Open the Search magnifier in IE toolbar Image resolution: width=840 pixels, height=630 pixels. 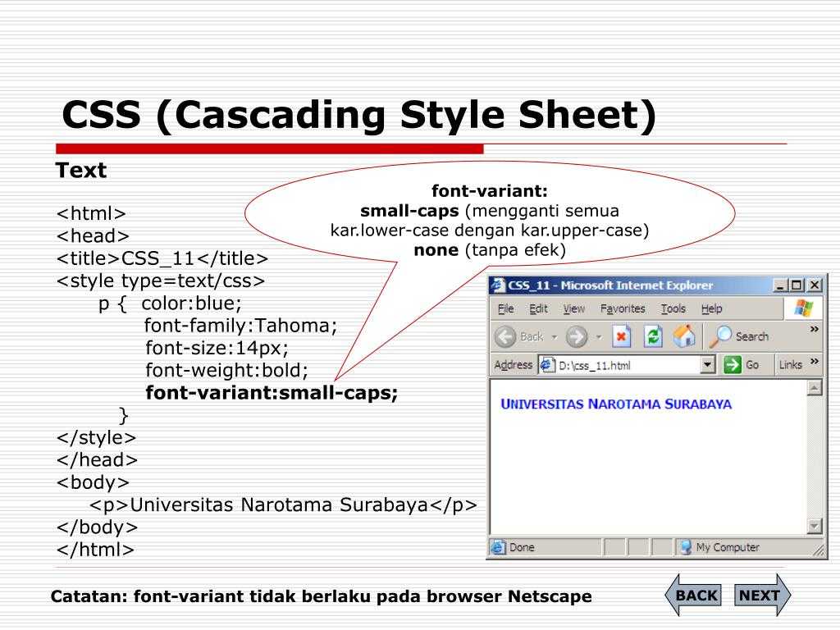pyautogui.click(x=739, y=336)
